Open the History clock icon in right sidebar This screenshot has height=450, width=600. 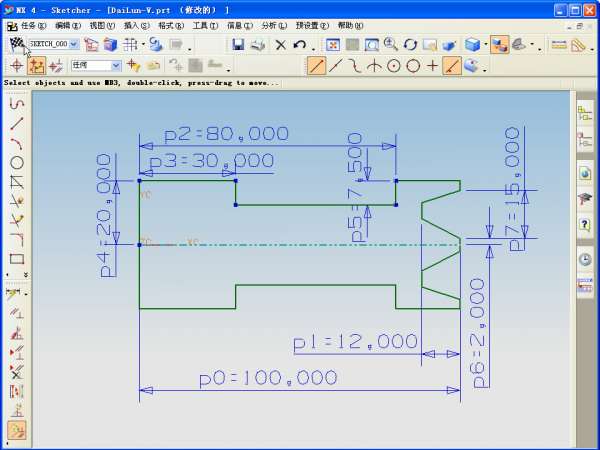pyautogui.click(x=585, y=259)
